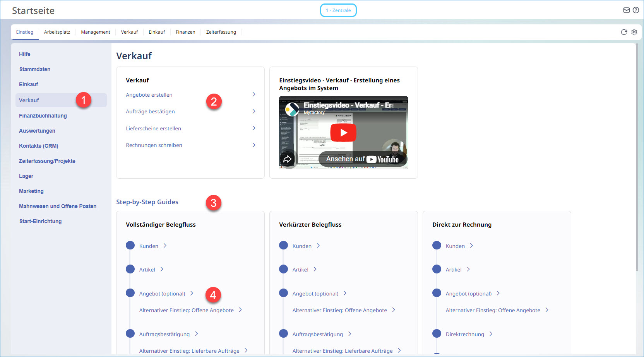This screenshot has height=357, width=644.
Task: Select the '1 - Zentrale' selector
Action: 338,10
